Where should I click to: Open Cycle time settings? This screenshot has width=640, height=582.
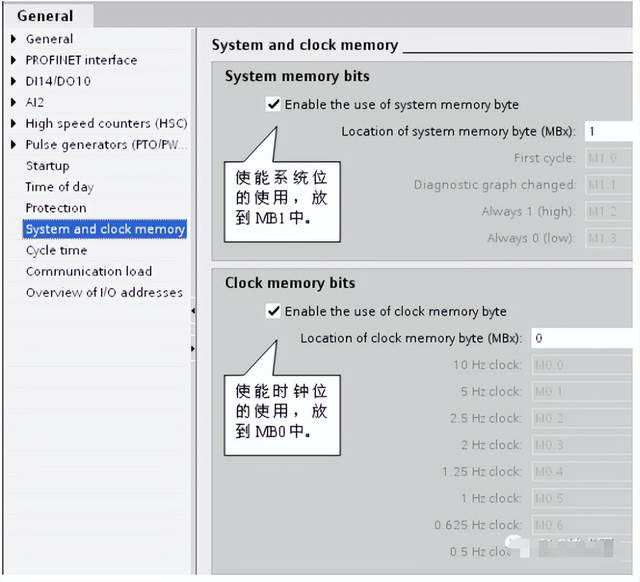[56, 250]
